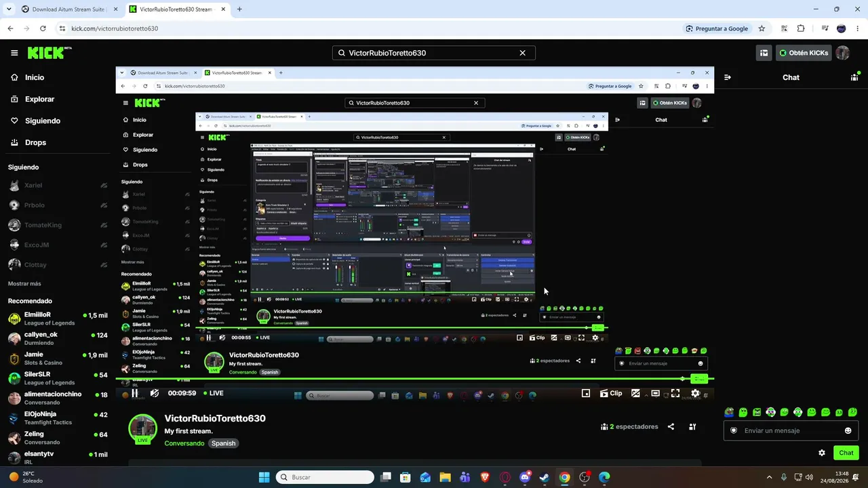Open followed channel Clottay
The height and width of the screenshot is (488, 868).
click(x=58, y=265)
